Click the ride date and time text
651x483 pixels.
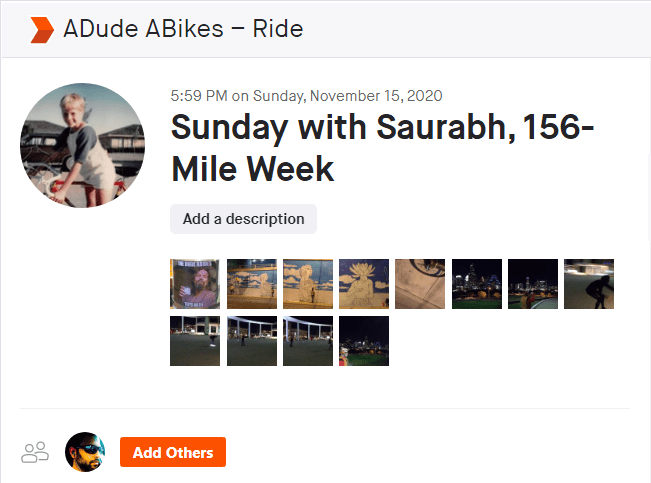point(307,96)
